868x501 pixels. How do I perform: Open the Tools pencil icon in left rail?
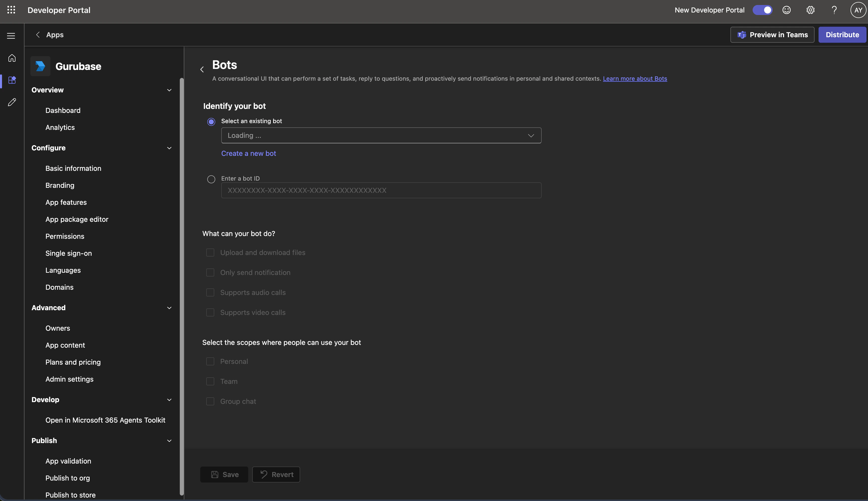pyautogui.click(x=12, y=102)
